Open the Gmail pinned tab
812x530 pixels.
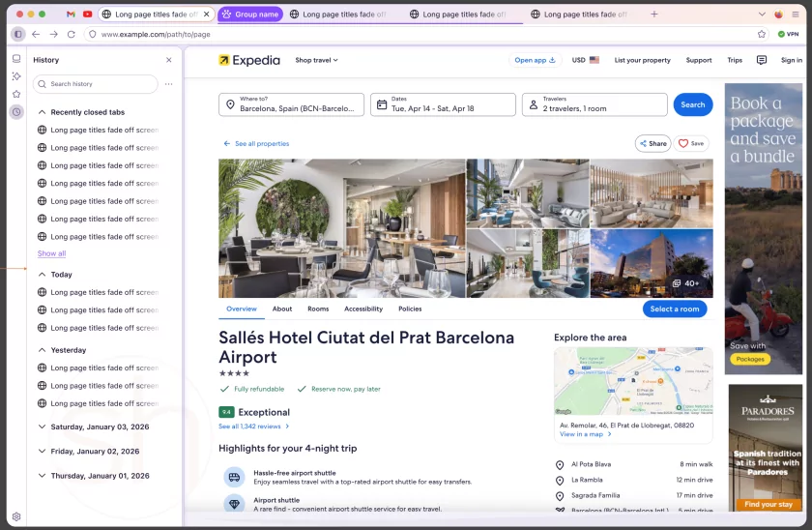pos(72,15)
